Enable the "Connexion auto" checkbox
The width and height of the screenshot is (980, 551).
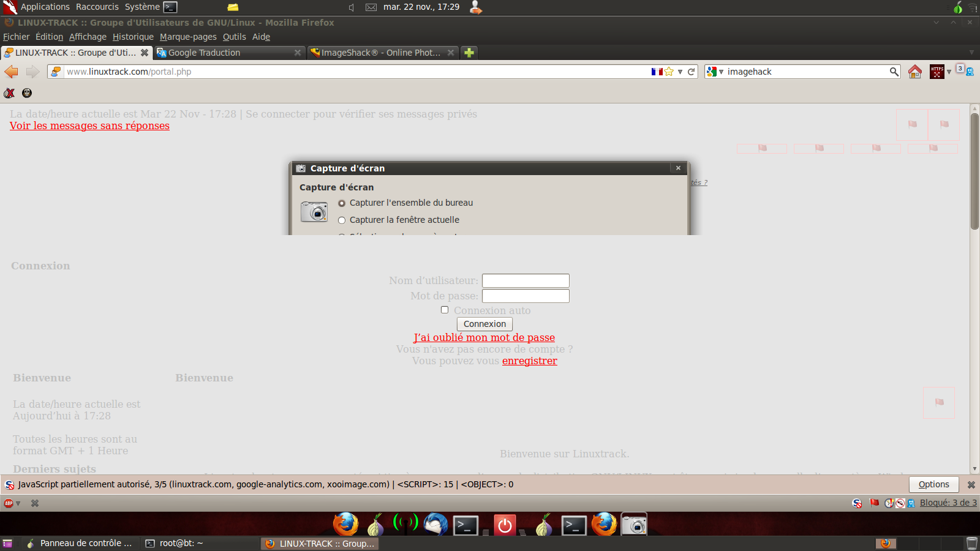445,310
